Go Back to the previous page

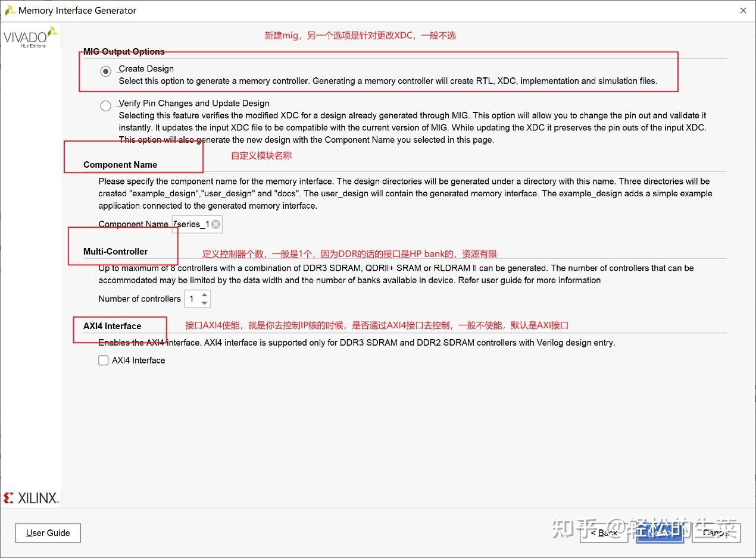coord(604,533)
